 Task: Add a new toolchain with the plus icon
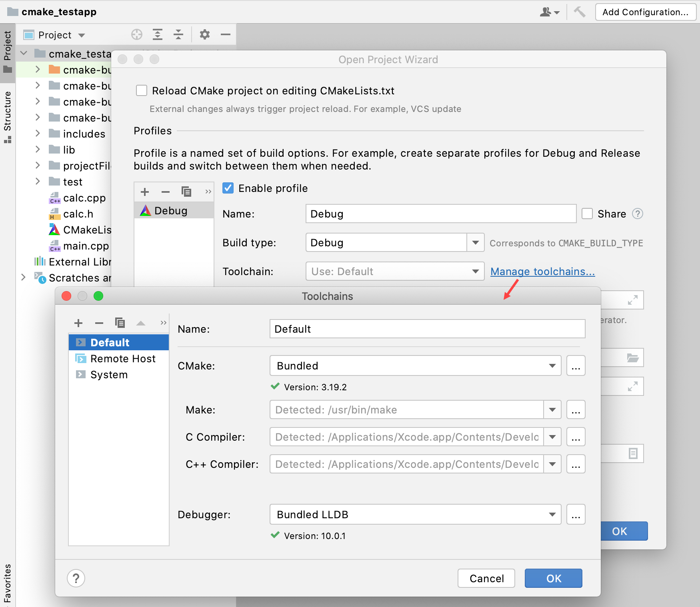[x=78, y=323]
